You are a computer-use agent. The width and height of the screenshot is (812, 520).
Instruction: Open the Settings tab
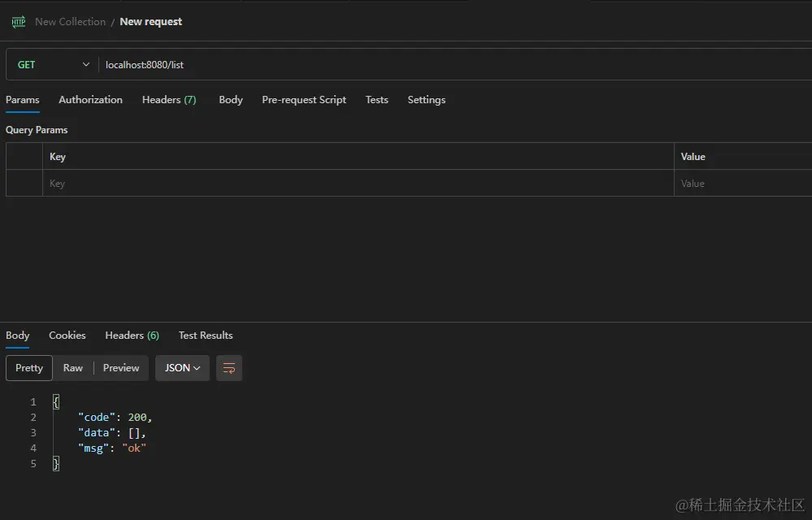tap(426, 100)
